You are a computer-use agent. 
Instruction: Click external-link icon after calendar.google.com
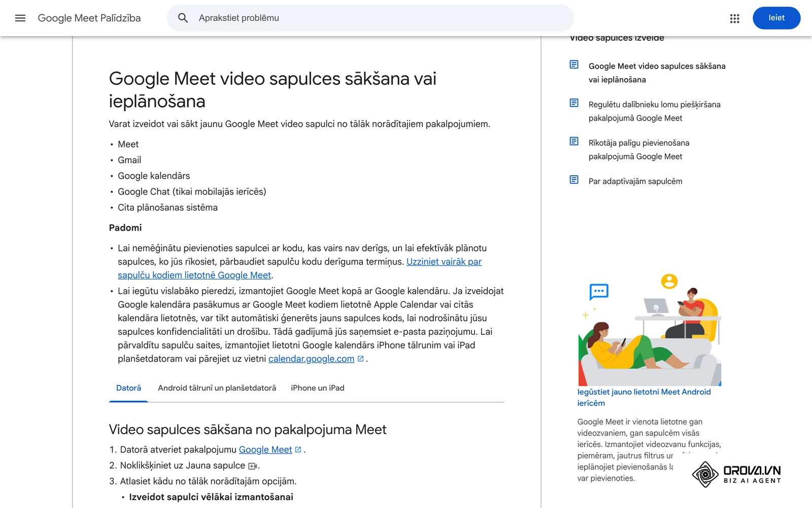pos(361,359)
